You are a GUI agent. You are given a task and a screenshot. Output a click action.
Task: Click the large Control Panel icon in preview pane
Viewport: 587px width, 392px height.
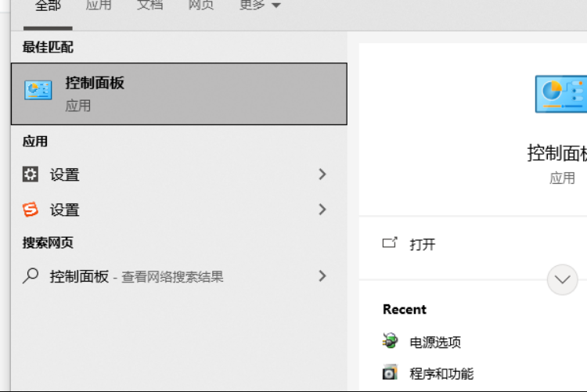(x=560, y=95)
